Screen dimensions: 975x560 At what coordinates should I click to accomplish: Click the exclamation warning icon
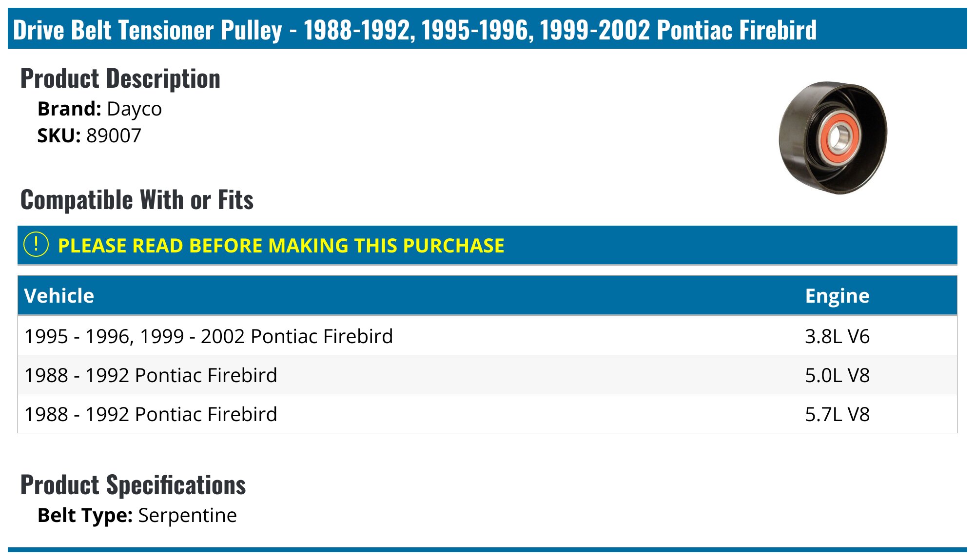tap(36, 245)
